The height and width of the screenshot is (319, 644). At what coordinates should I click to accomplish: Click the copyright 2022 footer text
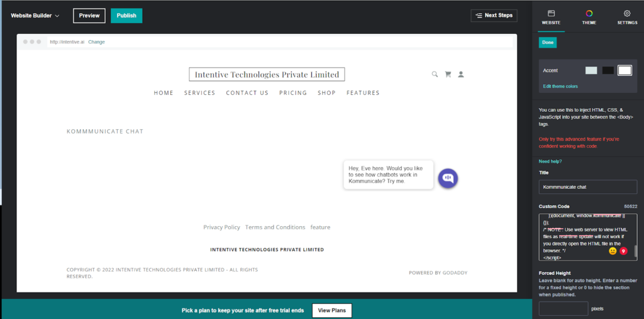pyautogui.click(x=162, y=273)
